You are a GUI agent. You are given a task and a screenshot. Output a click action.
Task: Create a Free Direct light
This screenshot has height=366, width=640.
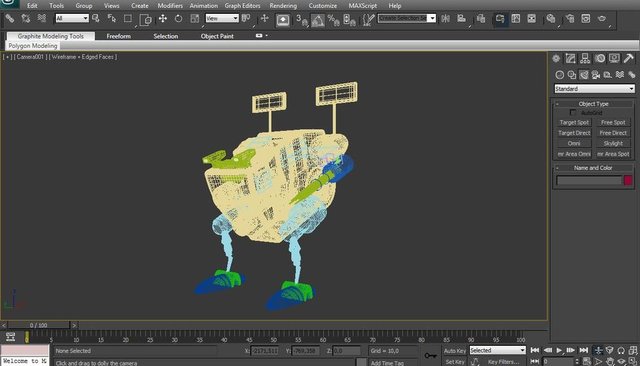click(x=613, y=133)
